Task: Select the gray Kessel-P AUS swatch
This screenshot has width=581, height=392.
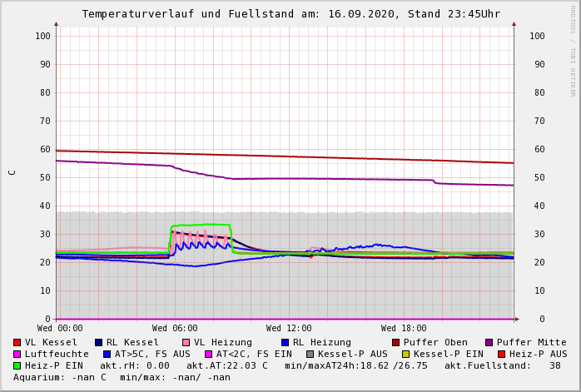Action: [310, 355]
